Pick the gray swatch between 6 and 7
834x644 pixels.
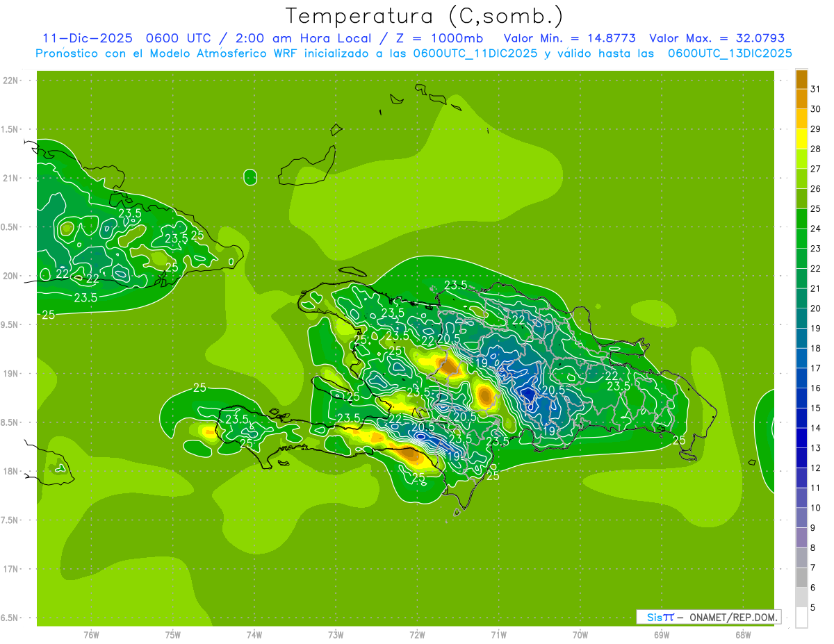pyautogui.click(x=801, y=577)
